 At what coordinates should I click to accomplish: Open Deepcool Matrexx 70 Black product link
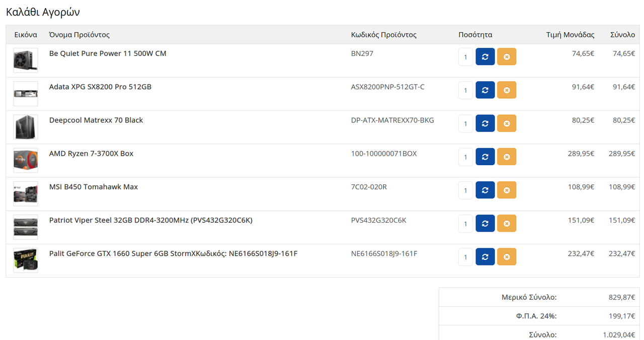[96, 120]
